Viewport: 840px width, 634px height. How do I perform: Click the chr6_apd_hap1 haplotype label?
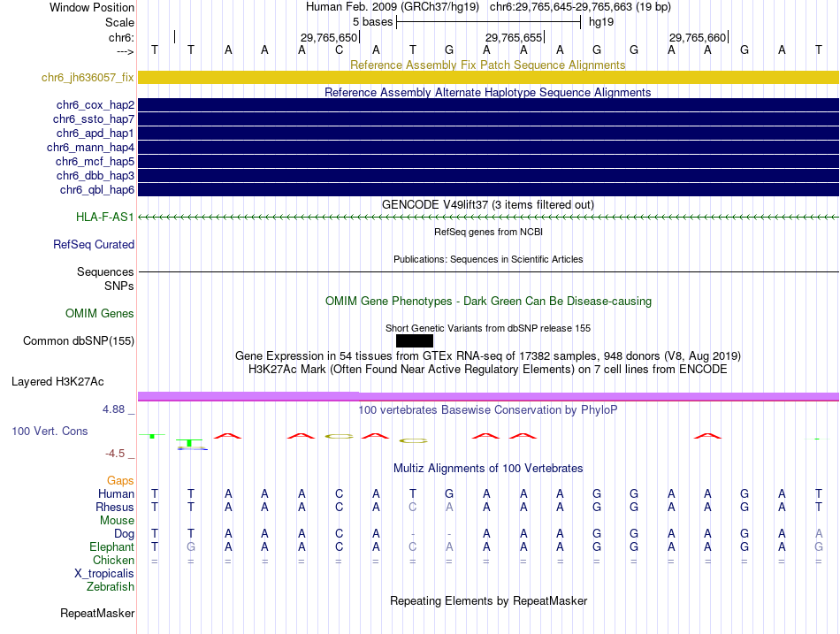[x=95, y=133]
